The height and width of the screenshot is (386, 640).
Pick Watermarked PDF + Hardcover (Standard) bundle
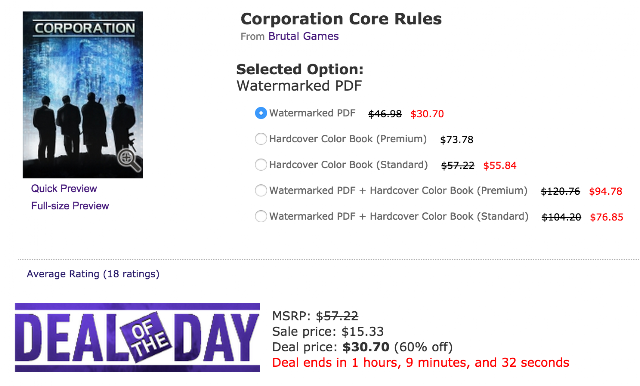tap(261, 216)
